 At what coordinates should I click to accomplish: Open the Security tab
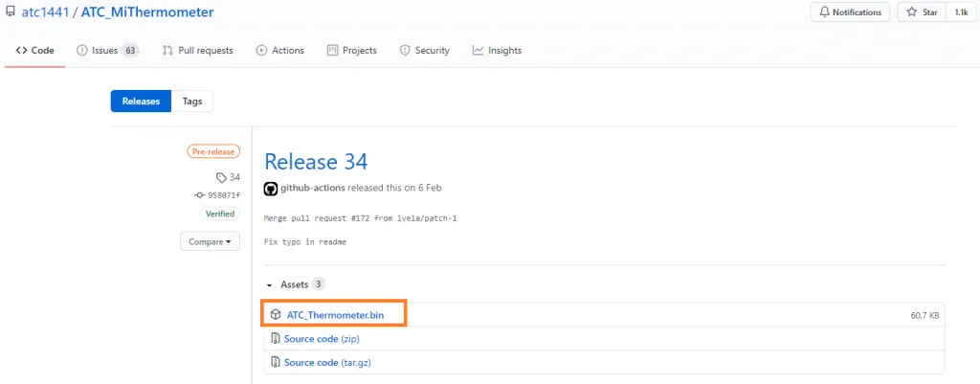point(424,50)
